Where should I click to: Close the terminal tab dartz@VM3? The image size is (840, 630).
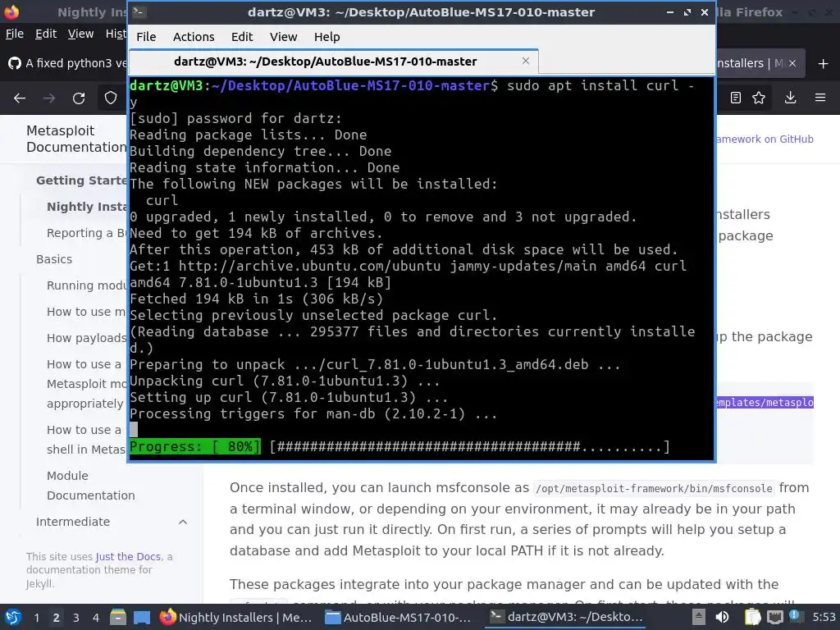pos(526,61)
